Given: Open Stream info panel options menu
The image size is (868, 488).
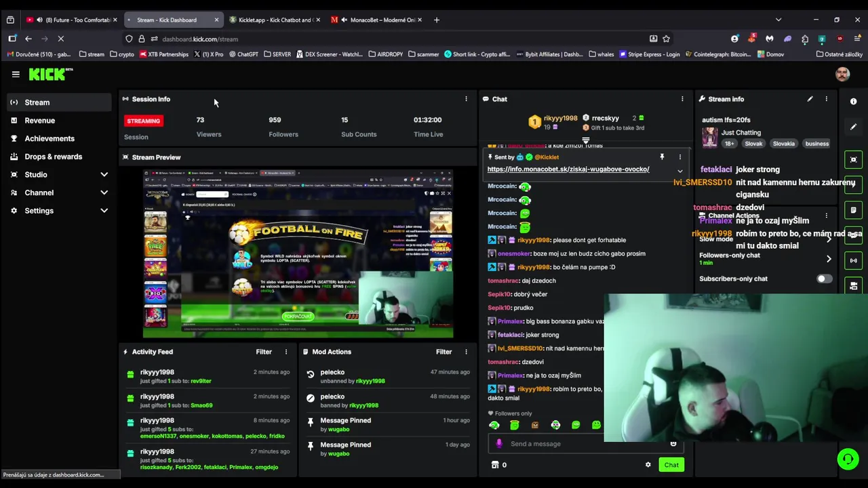Looking at the screenshot, I should (826, 99).
